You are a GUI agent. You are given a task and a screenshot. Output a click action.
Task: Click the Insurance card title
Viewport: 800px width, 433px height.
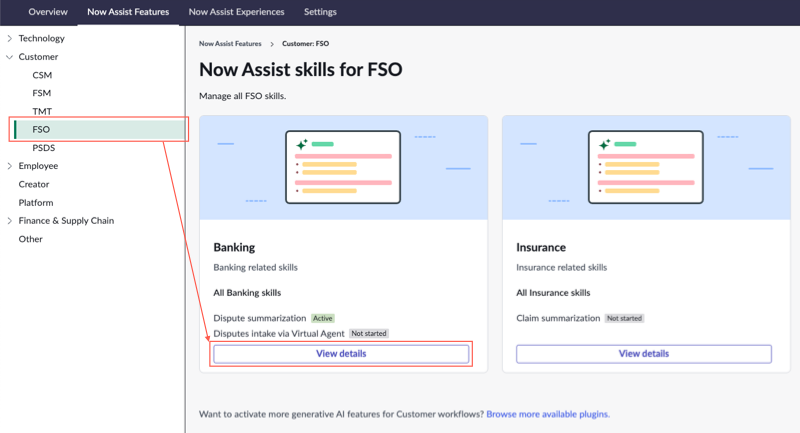(541, 247)
